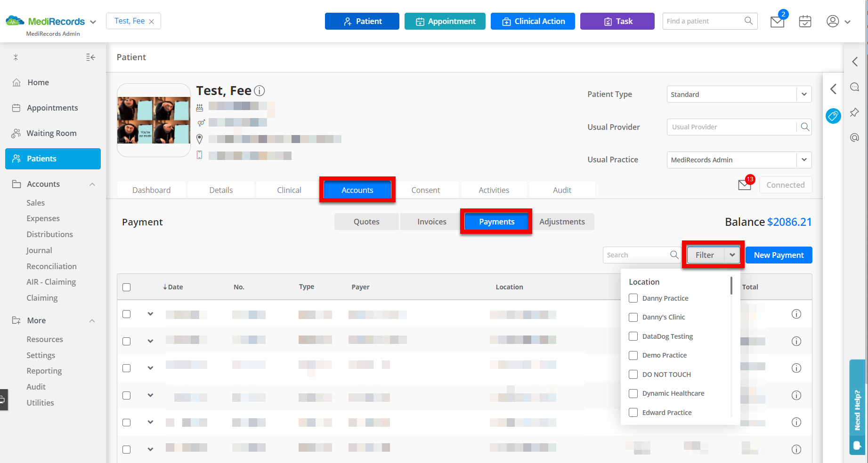This screenshot has height=463, width=868.
Task: Open the Usual Practice MediRecords Admin dropdown
Action: pos(804,160)
